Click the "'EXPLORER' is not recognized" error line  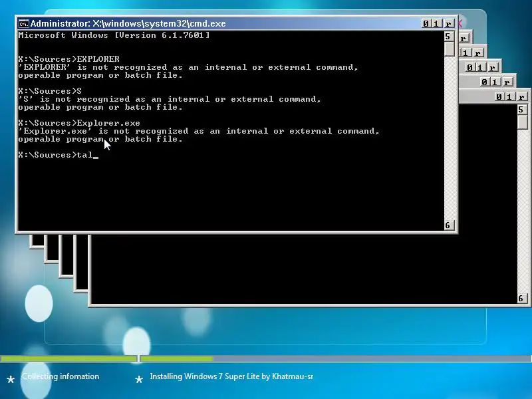pos(188,67)
